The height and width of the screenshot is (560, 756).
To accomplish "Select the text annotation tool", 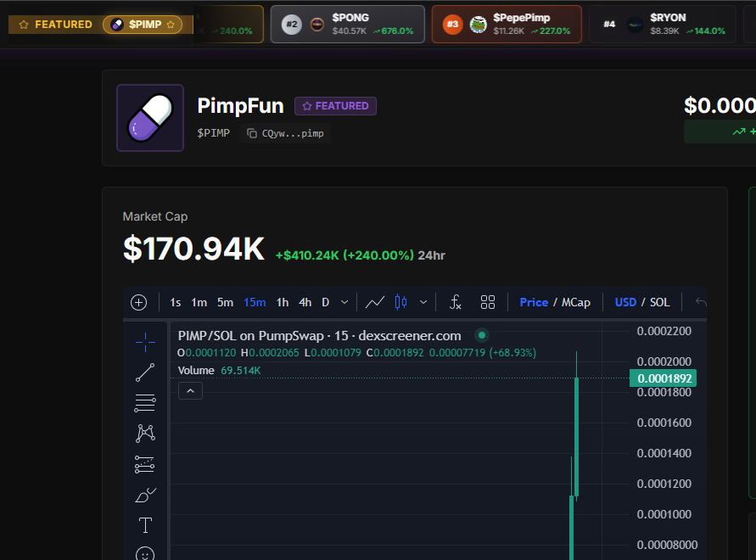I will [x=145, y=525].
